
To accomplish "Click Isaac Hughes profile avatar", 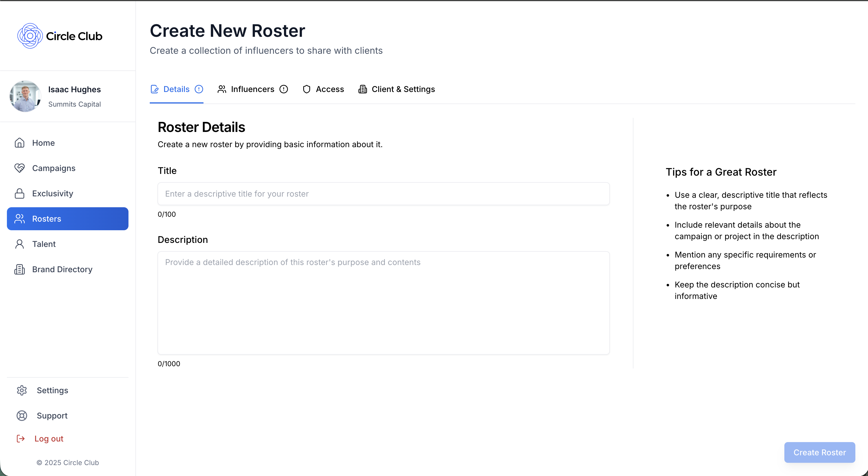I will (x=25, y=96).
